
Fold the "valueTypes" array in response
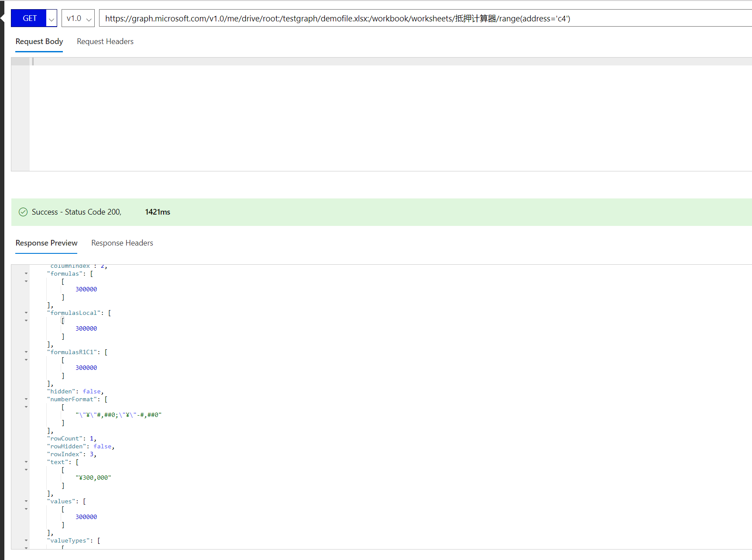coord(26,540)
